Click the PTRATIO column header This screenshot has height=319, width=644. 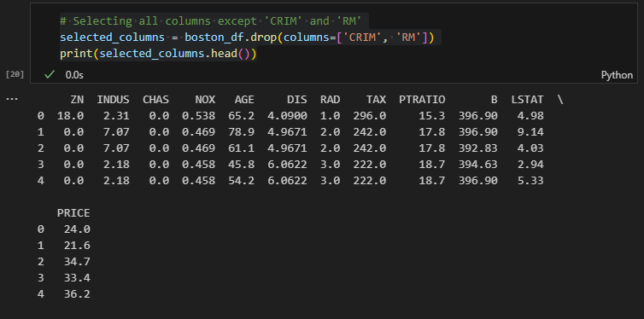pos(422,100)
